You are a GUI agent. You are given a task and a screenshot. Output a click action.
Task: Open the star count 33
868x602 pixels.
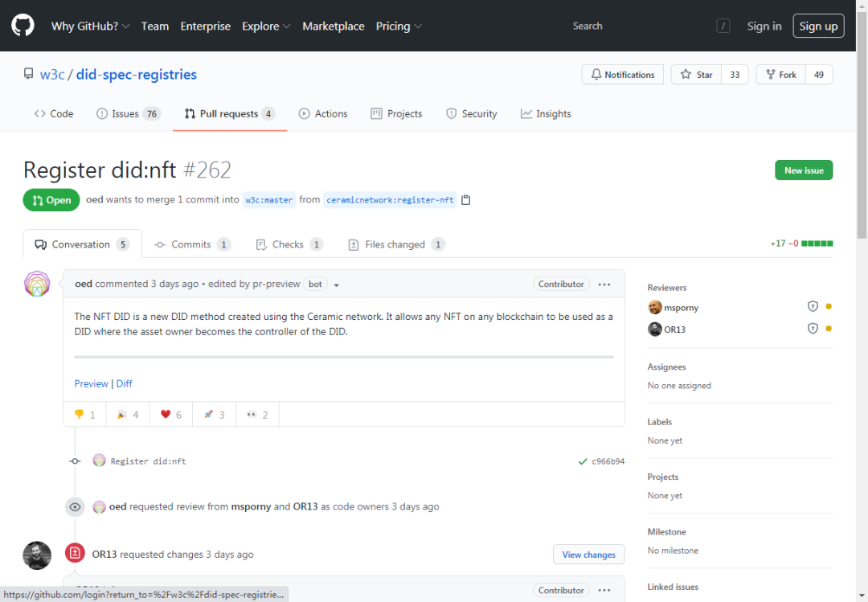tap(735, 74)
